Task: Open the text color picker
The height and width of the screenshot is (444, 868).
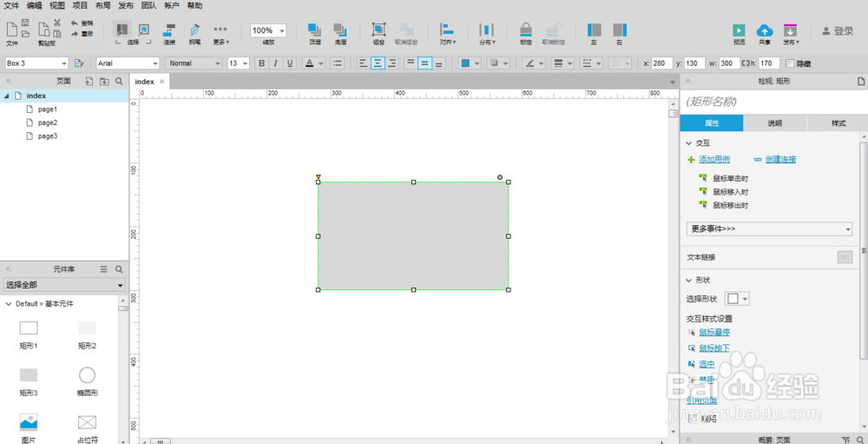Action: pos(314,63)
